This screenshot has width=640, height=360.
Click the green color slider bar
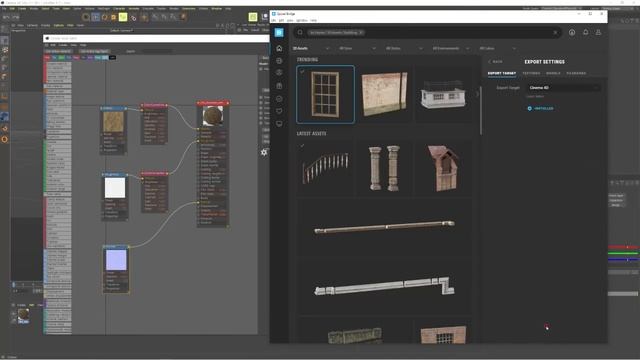[623, 253]
